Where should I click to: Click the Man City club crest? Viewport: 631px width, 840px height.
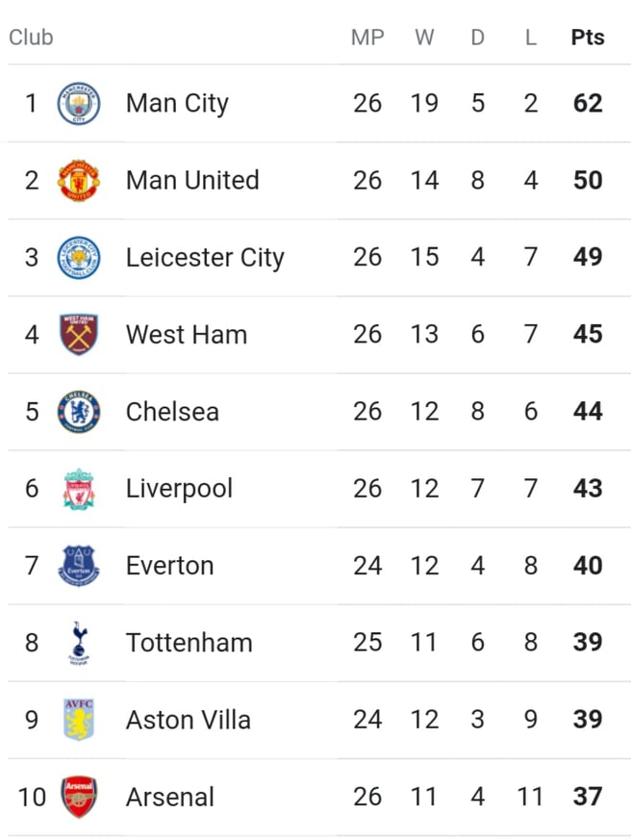pyautogui.click(x=79, y=103)
